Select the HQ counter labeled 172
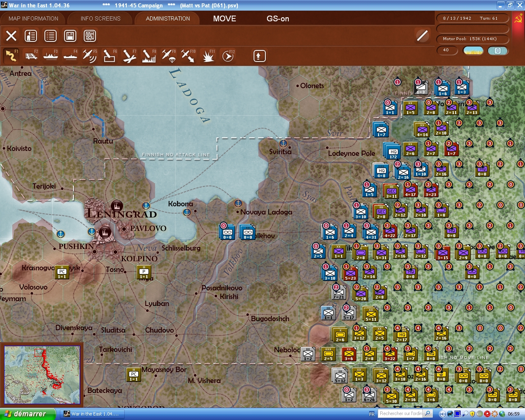 pos(393,152)
